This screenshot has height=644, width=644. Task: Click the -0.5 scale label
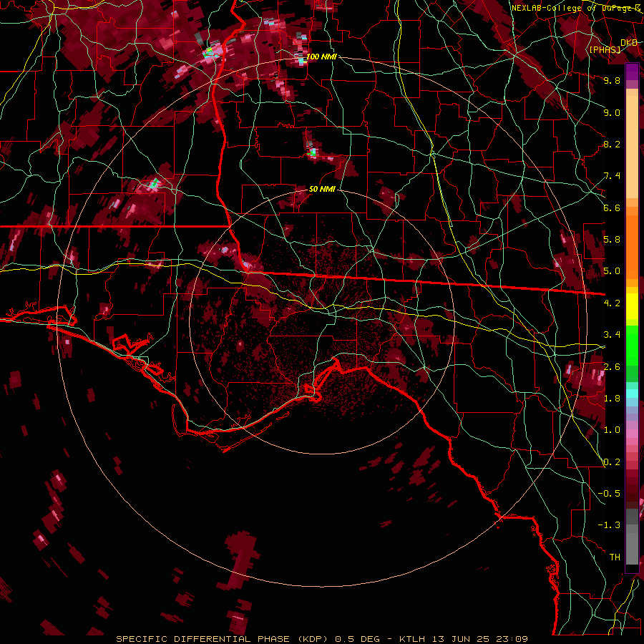609,494
